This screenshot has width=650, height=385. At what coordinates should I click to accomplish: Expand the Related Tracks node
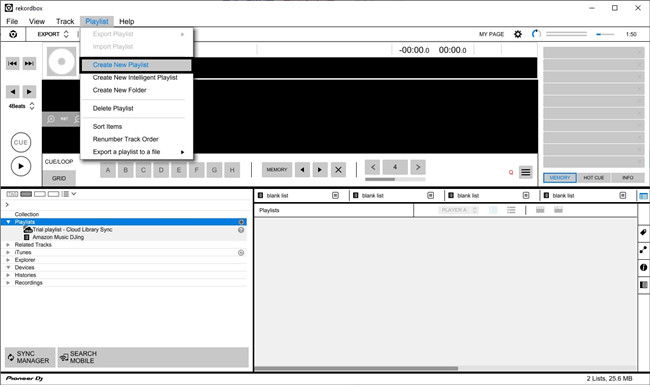click(8, 245)
